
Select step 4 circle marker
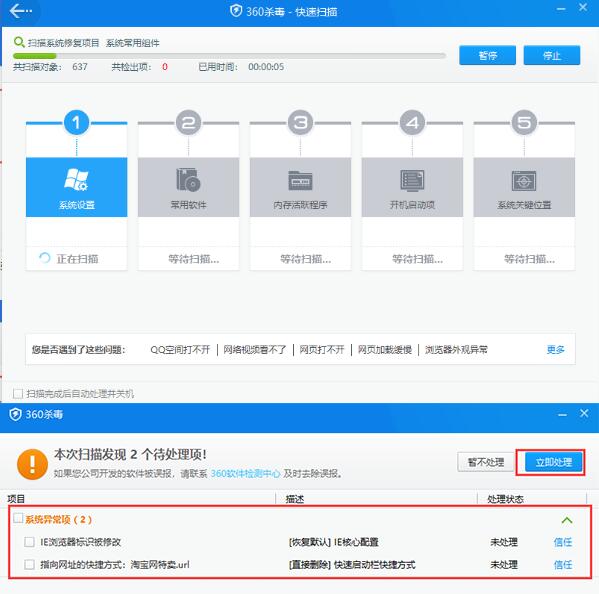(412, 123)
